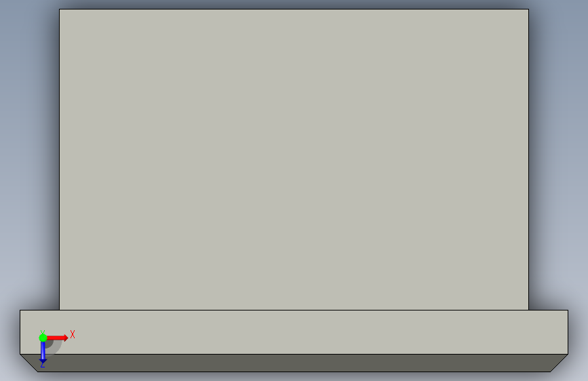Viewport: 588px width, 381px height.
Task: Pick the left vertical edge of upper block
Action: (x=59, y=159)
